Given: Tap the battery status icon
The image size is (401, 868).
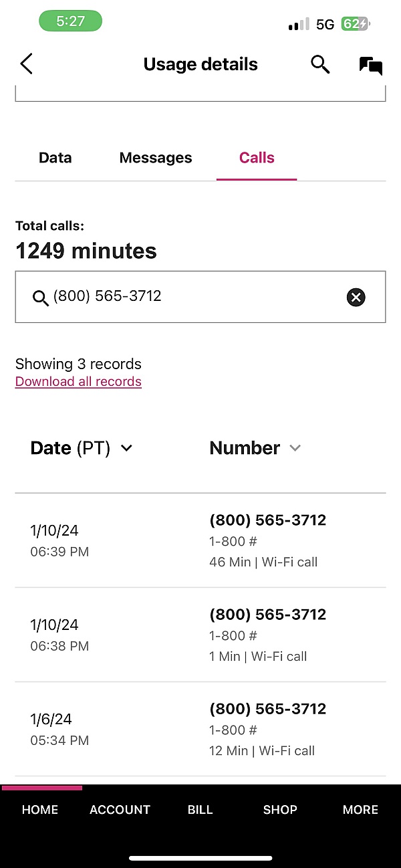Looking at the screenshot, I should [x=355, y=24].
